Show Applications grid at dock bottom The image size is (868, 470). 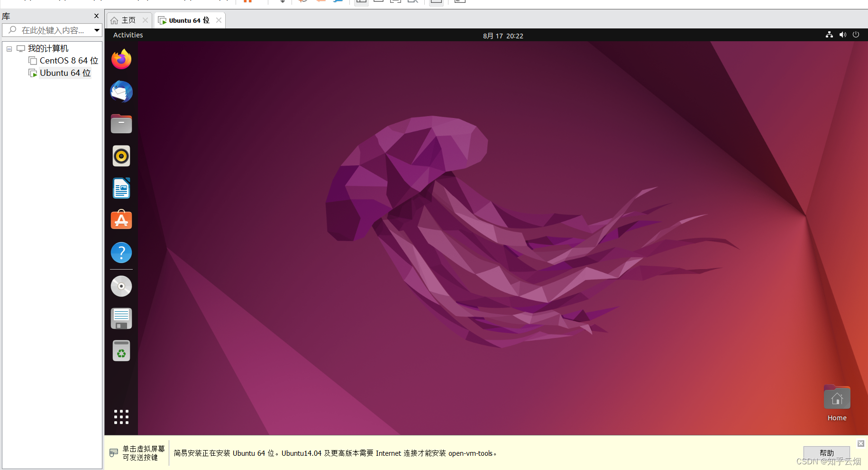pyautogui.click(x=121, y=417)
